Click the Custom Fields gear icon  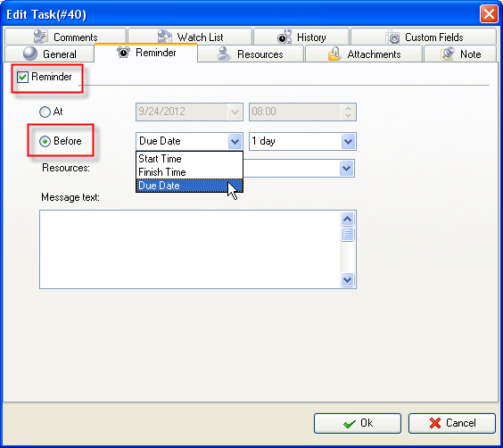(392, 37)
